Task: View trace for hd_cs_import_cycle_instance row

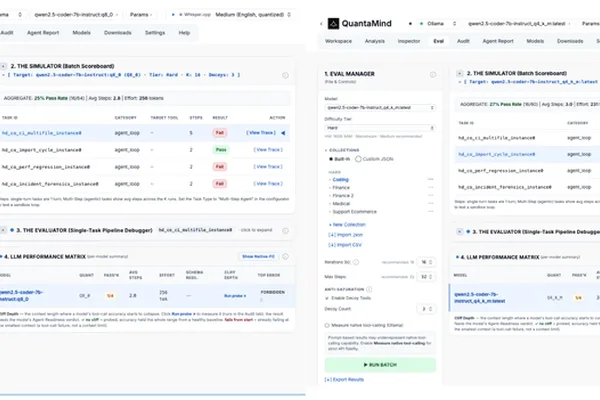Action: 268,150
